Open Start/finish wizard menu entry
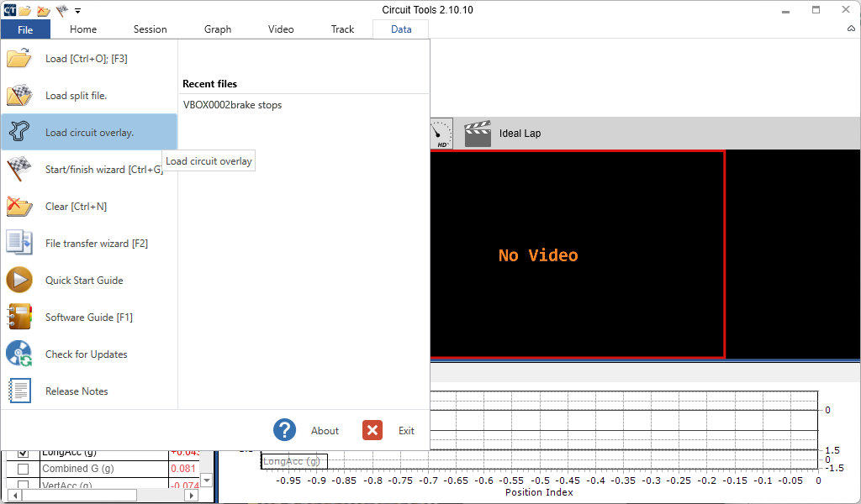Viewport: 861px width, 504px height. [x=89, y=169]
